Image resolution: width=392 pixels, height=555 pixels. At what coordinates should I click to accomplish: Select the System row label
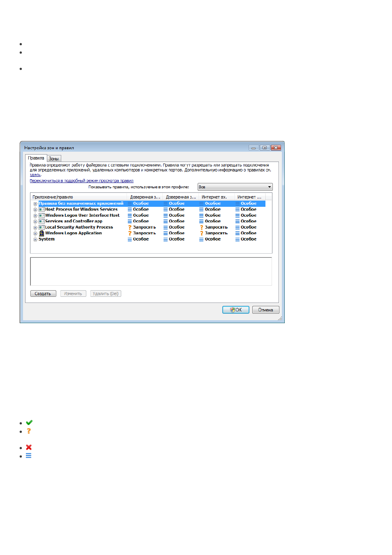click(46, 239)
